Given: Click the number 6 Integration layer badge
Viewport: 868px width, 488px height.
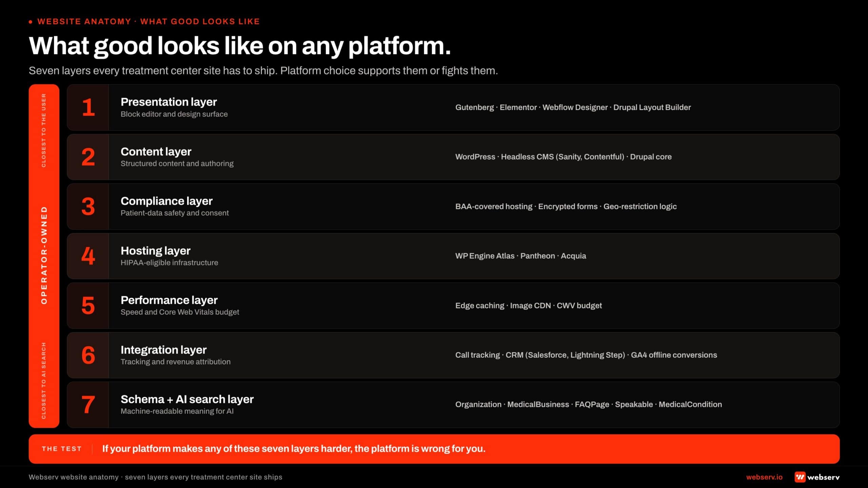Looking at the screenshot, I should 88,355.
